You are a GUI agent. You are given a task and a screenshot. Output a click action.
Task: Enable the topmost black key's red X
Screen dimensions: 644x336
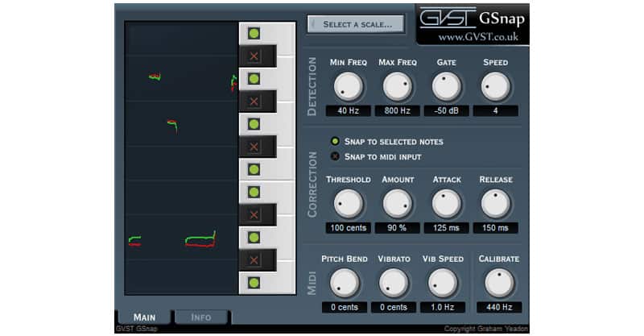[254, 56]
